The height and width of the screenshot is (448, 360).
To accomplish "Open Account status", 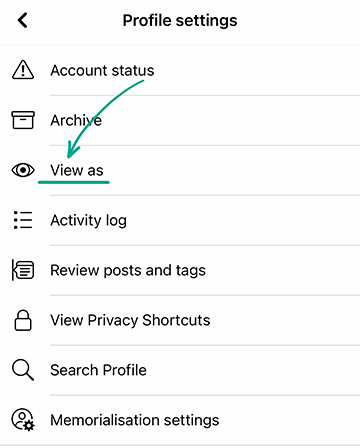I will (180, 70).
